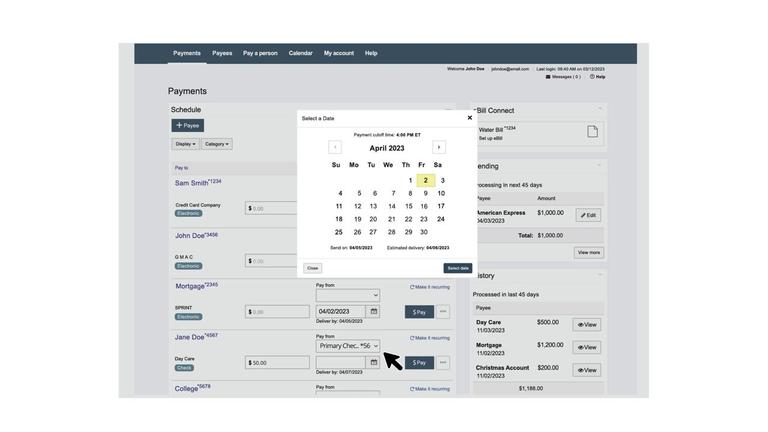The width and height of the screenshot is (768, 432).
Task: View the Christmas Account history payment
Action: tap(587, 370)
